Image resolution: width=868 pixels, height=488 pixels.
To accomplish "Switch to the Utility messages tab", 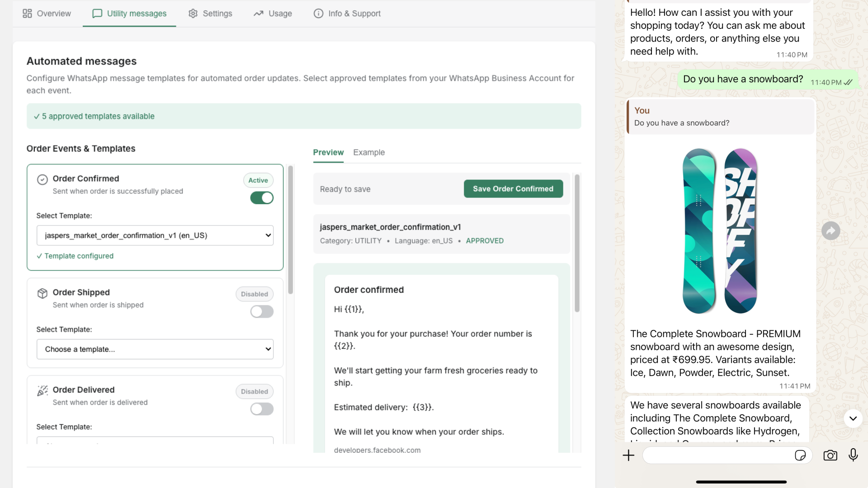I will pos(129,14).
